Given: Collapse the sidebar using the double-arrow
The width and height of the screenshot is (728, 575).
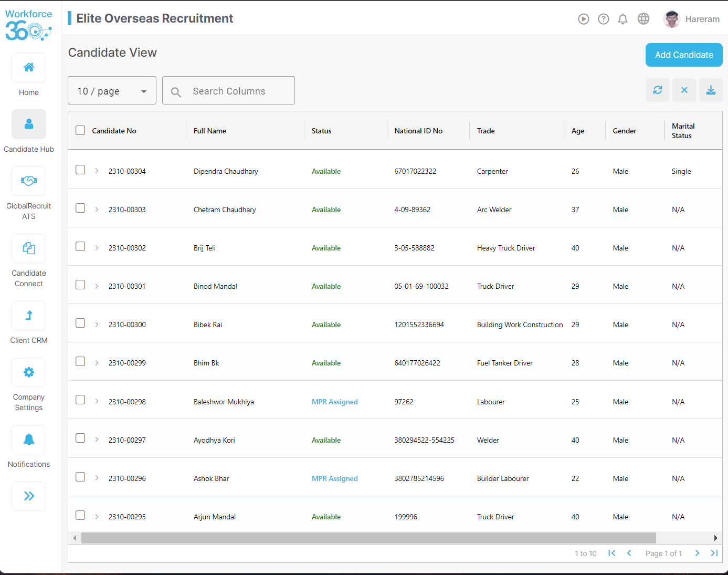Looking at the screenshot, I should pos(29,496).
